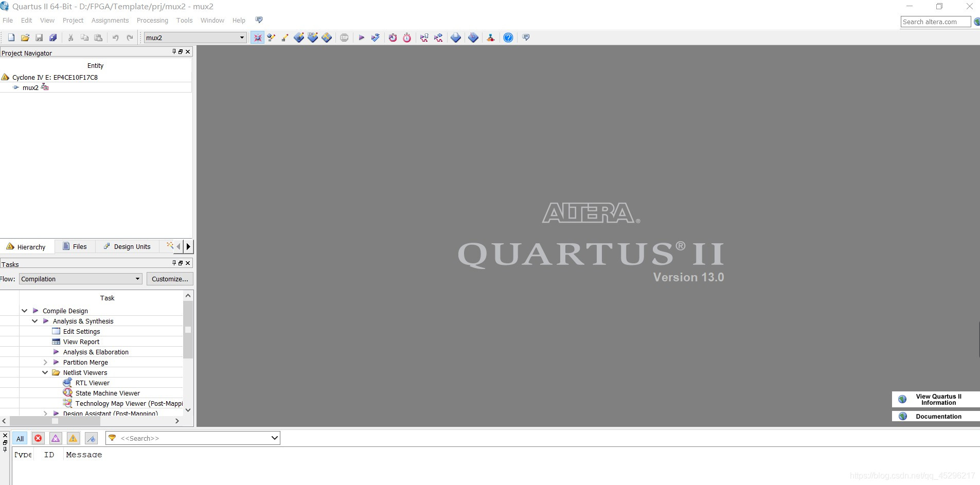The width and height of the screenshot is (980, 485).
Task: Open the TimeQuest stopwatch timer icon
Action: tap(407, 38)
